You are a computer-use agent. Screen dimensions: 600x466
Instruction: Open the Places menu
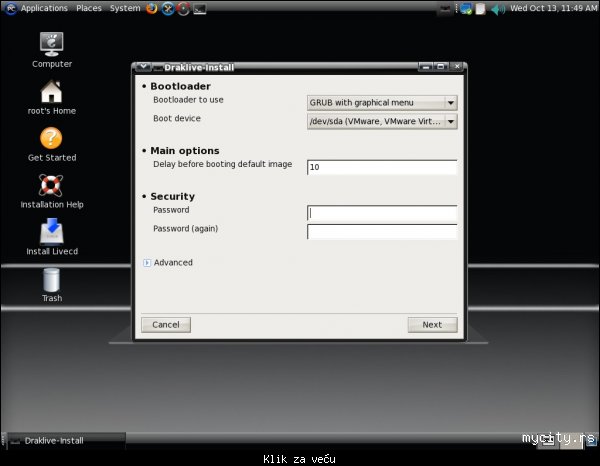tap(89, 8)
